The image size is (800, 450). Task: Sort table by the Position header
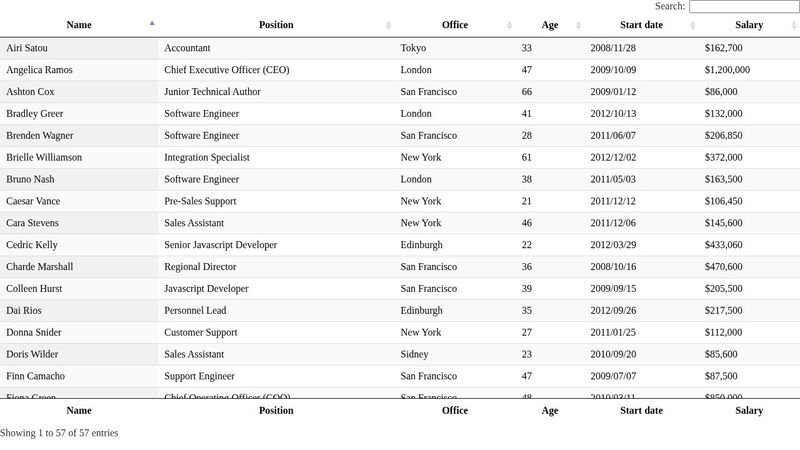[x=276, y=25]
